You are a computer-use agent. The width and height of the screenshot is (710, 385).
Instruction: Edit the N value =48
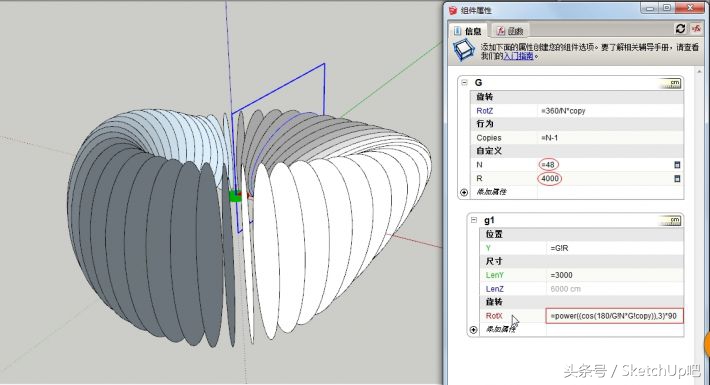[x=604, y=164]
